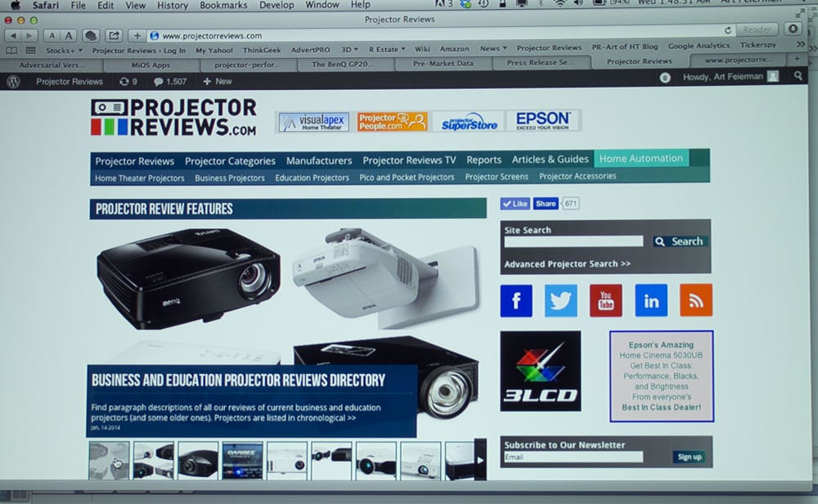Click the Safari forward navigation arrow

pyautogui.click(x=29, y=35)
